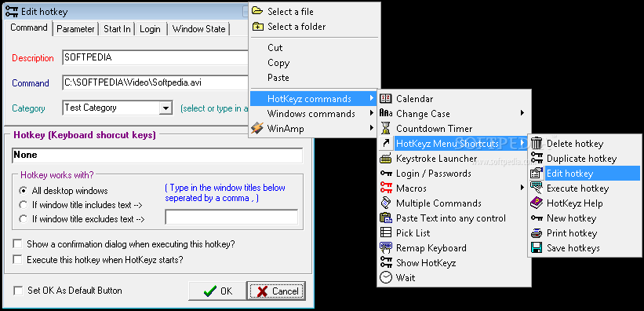This screenshot has height=311, width=644.
Task: Click the Execute hotkey icon
Action: pyautogui.click(x=537, y=188)
